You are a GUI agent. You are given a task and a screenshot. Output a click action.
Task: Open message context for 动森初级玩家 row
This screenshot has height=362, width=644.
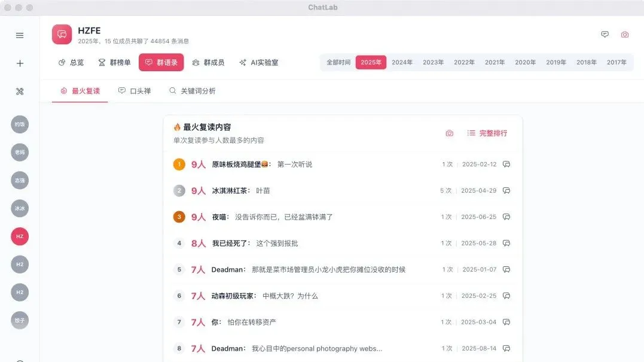point(506,296)
